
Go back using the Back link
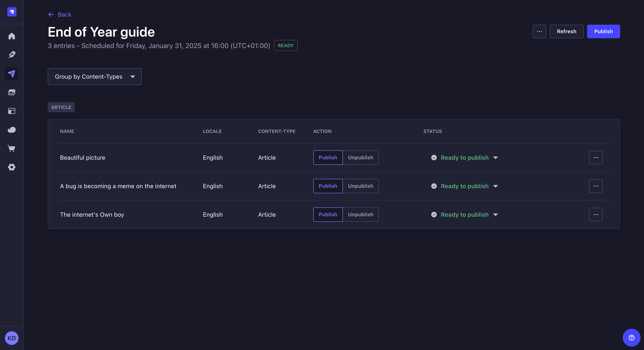pyautogui.click(x=60, y=14)
